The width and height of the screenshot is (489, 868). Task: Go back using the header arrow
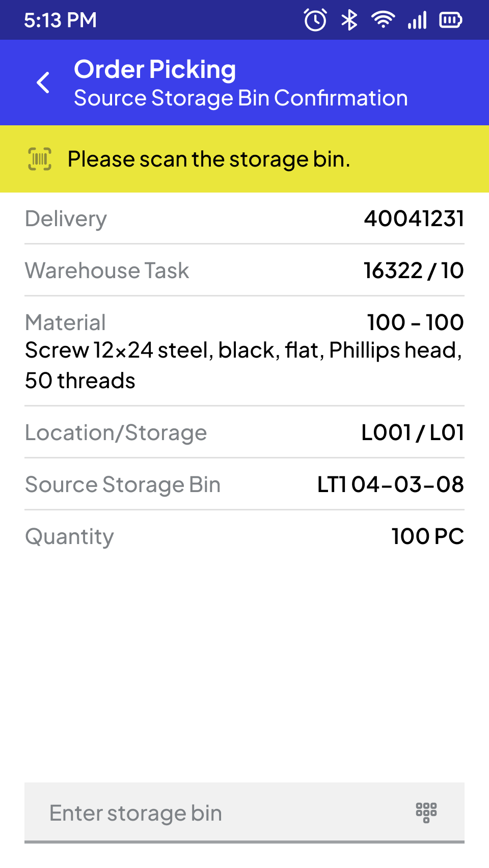point(44,83)
